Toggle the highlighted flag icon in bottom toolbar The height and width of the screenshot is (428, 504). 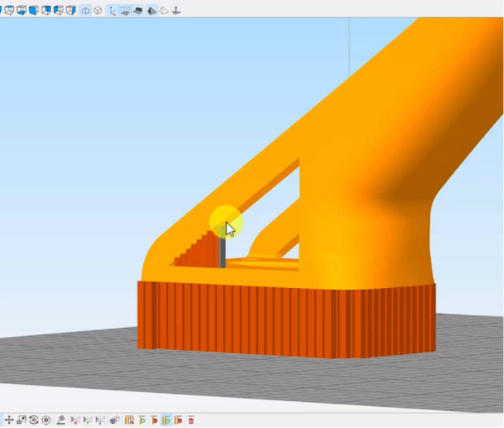click(166, 420)
